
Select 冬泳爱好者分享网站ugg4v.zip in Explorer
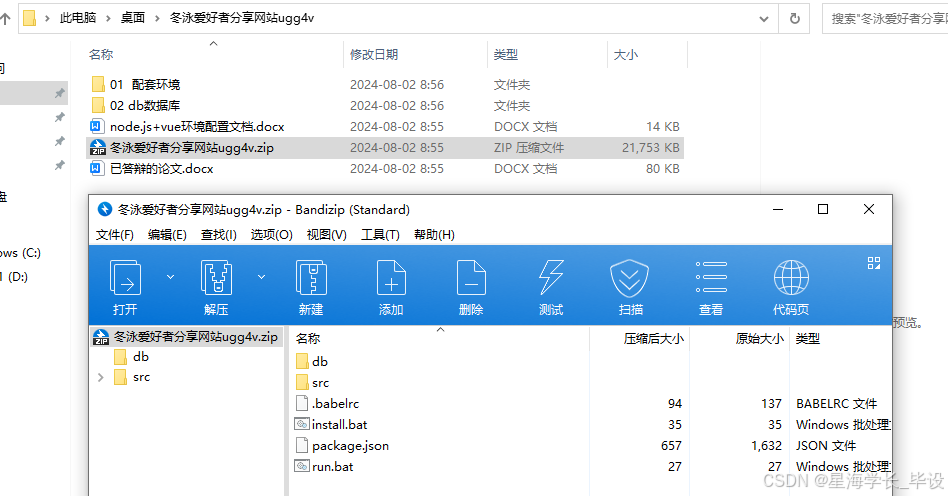(x=385, y=148)
